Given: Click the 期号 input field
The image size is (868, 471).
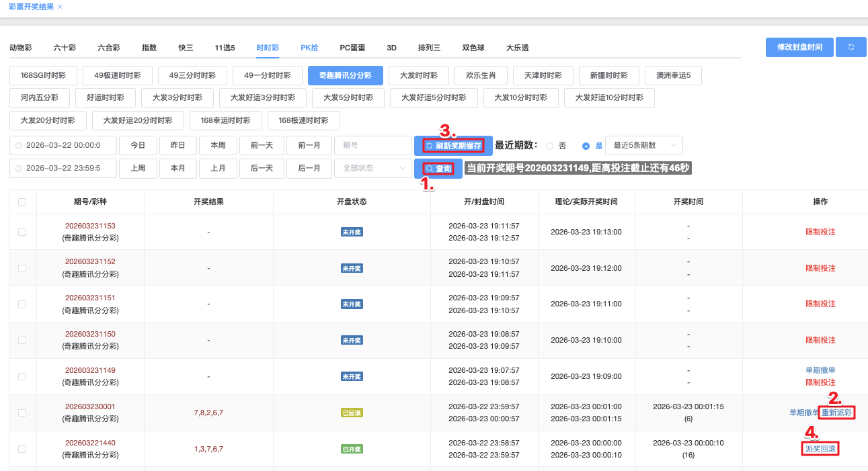Looking at the screenshot, I should (x=372, y=146).
